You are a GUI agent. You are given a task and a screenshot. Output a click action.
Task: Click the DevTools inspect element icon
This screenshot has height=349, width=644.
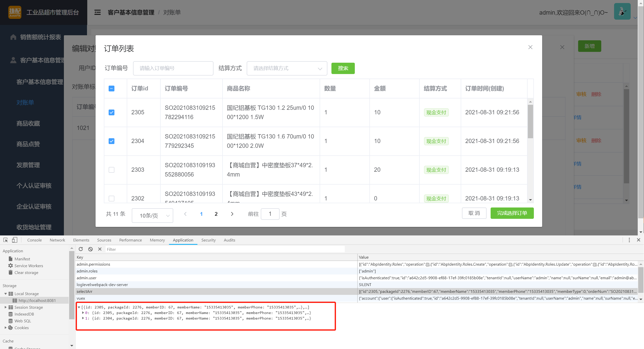coord(6,240)
